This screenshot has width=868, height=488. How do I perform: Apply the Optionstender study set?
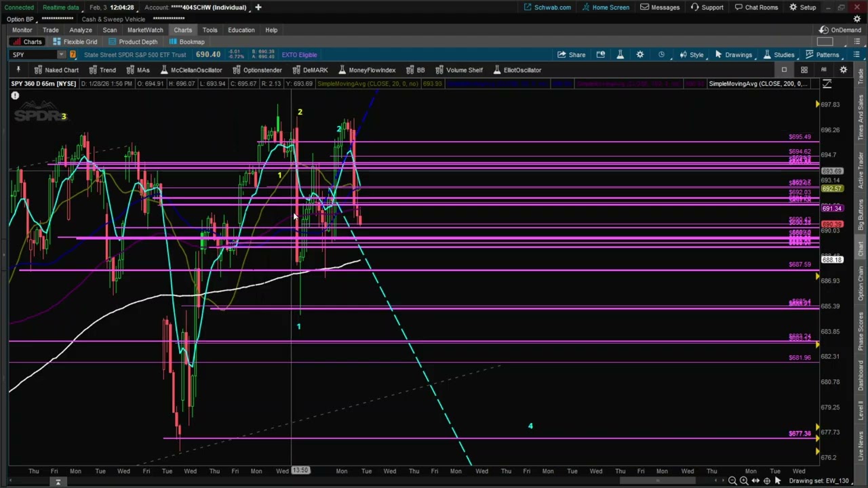click(257, 70)
